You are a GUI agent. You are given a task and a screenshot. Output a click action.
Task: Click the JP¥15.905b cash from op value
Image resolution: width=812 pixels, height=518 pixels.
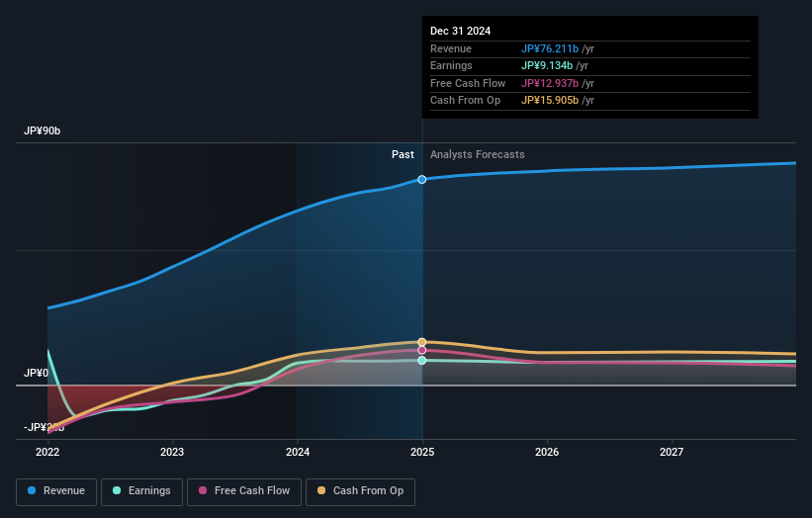[x=550, y=101]
